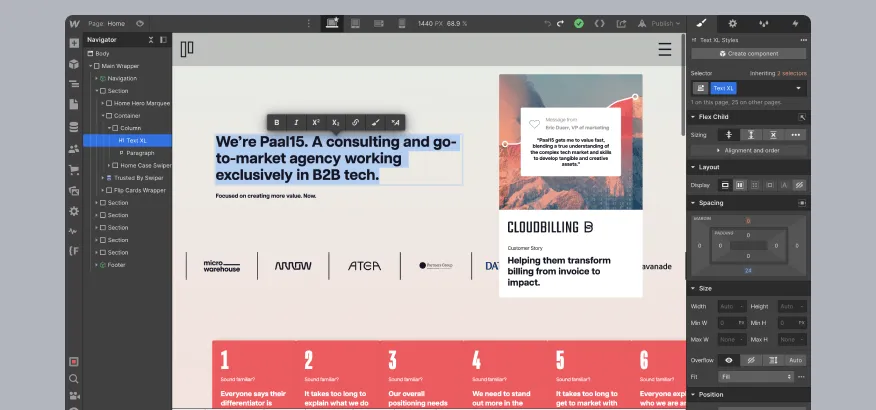Open the Users panel icon
Viewport: 876px width, 410px height.
[74, 149]
